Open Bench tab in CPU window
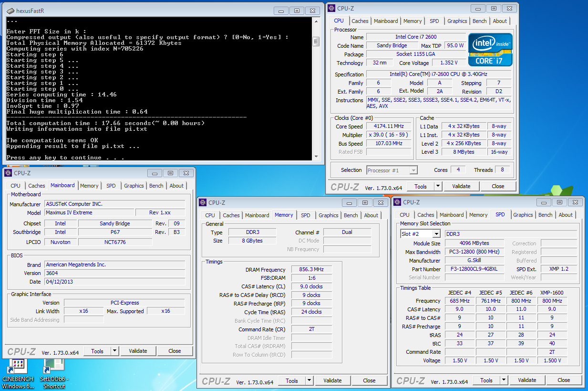Image resolution: width=588 pixels, height=391 pixels. 480,21
